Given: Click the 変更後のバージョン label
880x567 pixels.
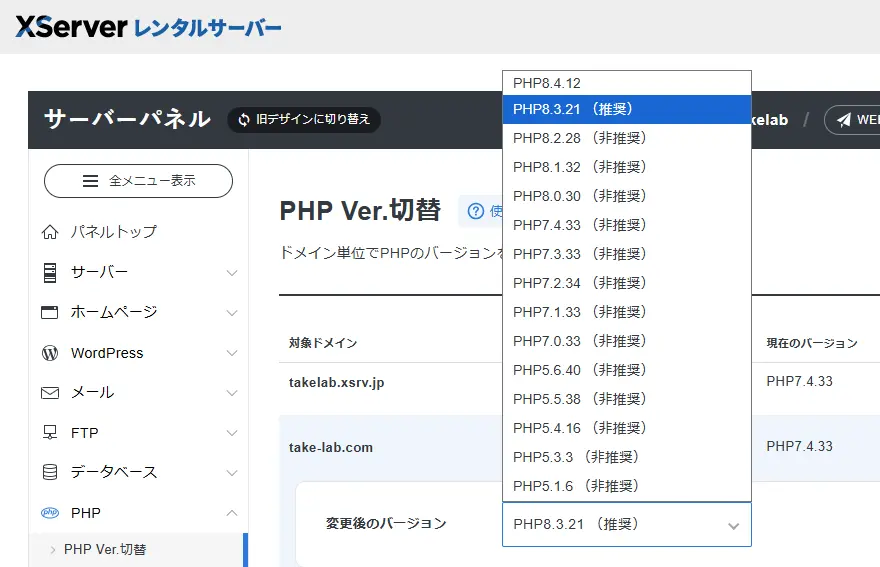Looking at the screenshot, I should point(386,524).
